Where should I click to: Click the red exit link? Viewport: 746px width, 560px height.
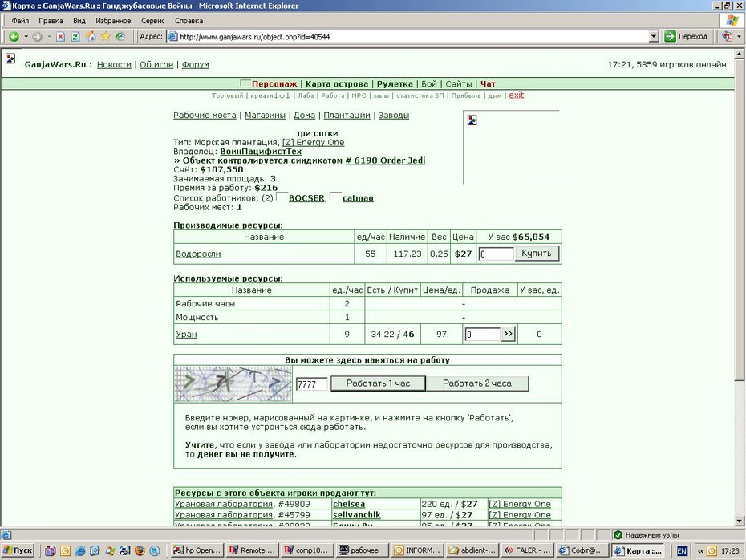click(x=517, y=95)
